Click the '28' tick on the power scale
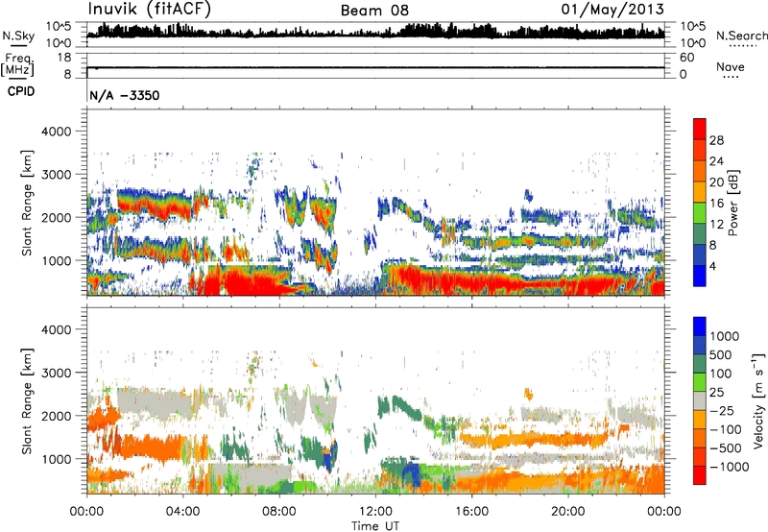The width and height of the screenshot is (768, 532). (716, 140)
